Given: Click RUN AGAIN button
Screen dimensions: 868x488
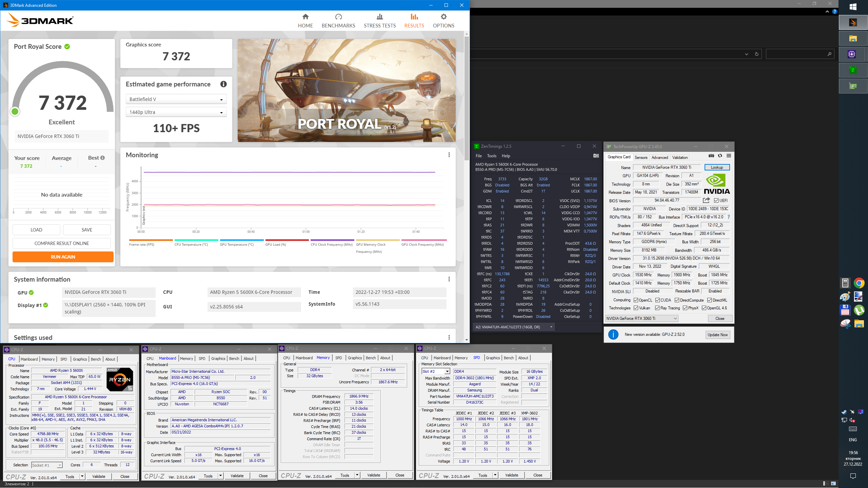Looking at the screenshot, I should 63,257.
